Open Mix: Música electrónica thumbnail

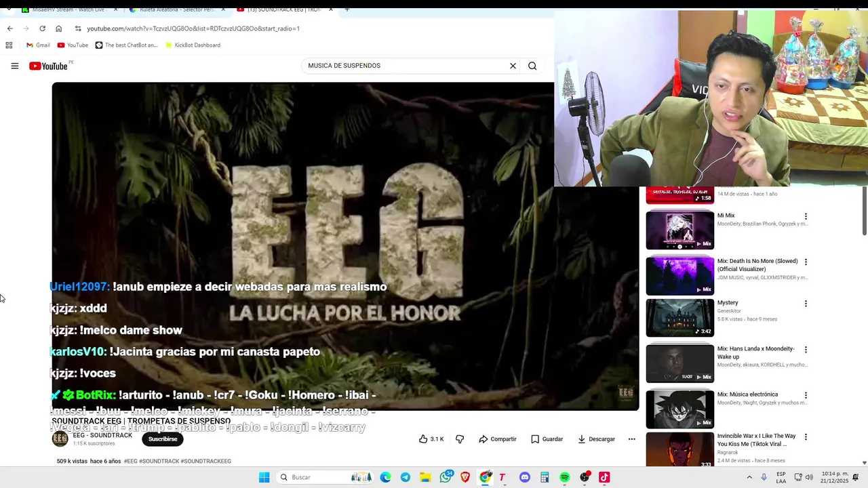click(679, 409)
